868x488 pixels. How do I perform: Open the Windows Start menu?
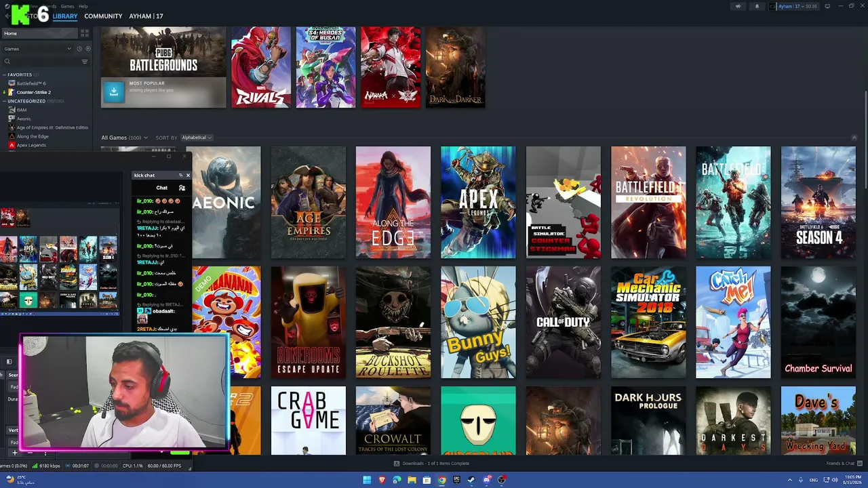tap(367, 480)
